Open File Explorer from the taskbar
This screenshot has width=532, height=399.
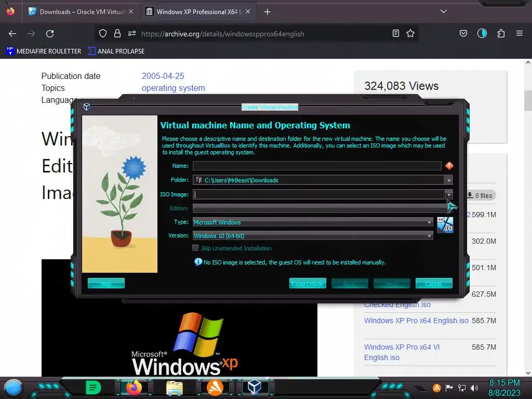tap(175, 388)
